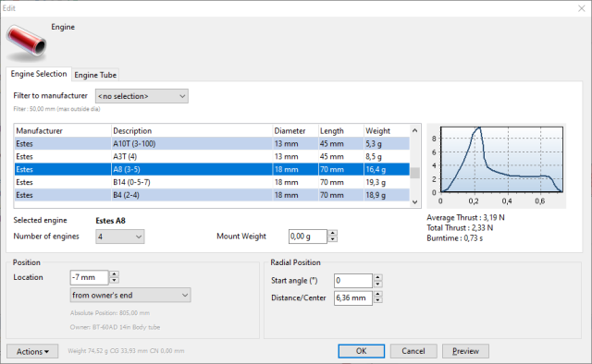Click the Distance/Center input field
Image resolution: width=592 pixels, height=364 pixels.
tap(353, 298)
